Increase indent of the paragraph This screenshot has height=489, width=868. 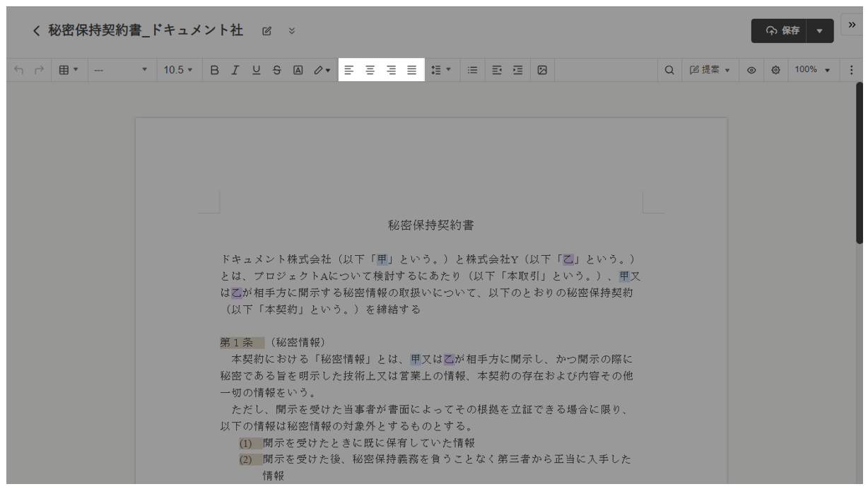click(x=518, y=70)
